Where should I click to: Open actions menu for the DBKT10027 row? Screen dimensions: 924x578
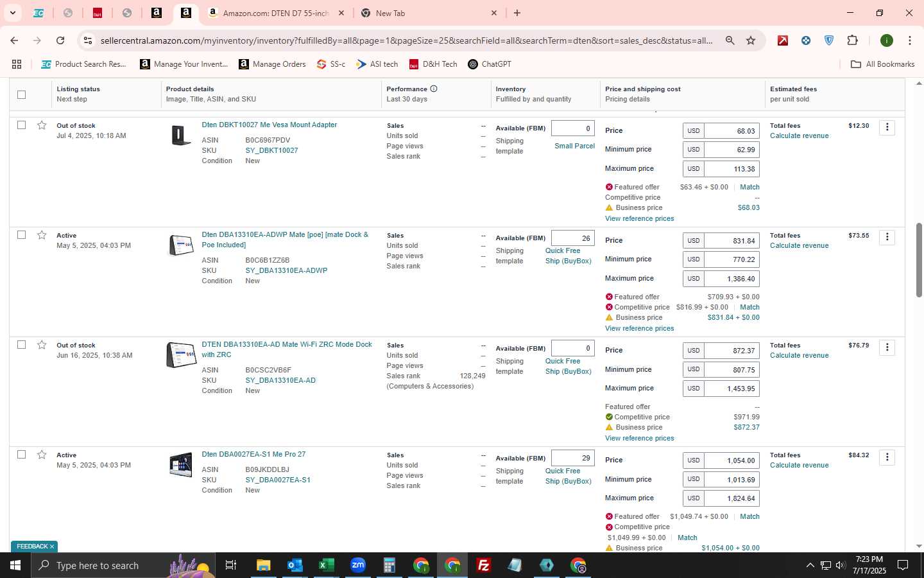887,127
